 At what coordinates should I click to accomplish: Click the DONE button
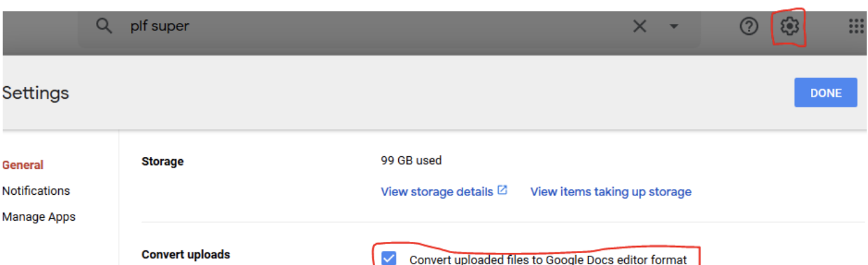(826, 93)
